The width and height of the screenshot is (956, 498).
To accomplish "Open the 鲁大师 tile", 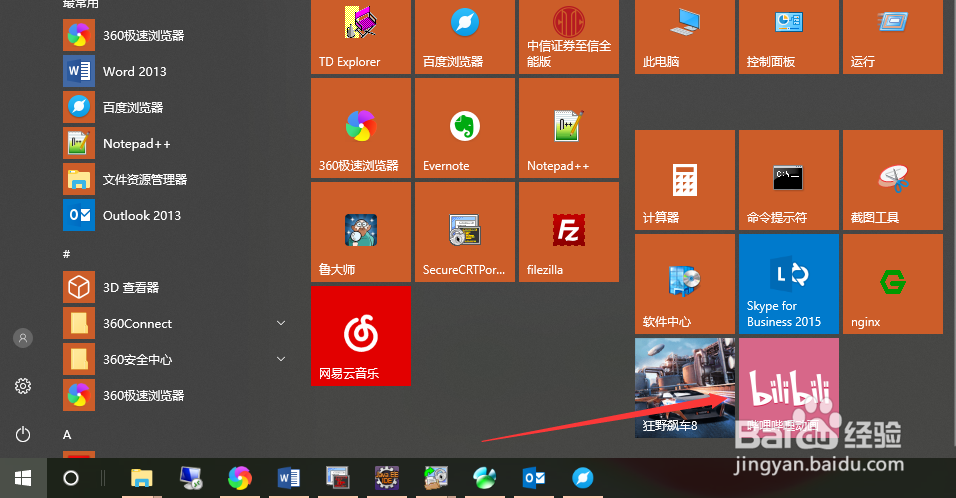I will (x=361, y=232).
